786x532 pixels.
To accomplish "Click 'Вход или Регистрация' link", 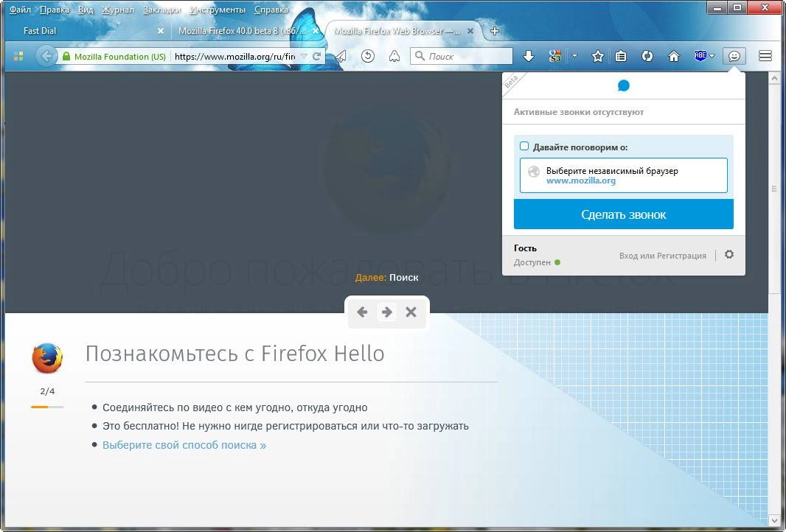I will (x=663, y=256).
